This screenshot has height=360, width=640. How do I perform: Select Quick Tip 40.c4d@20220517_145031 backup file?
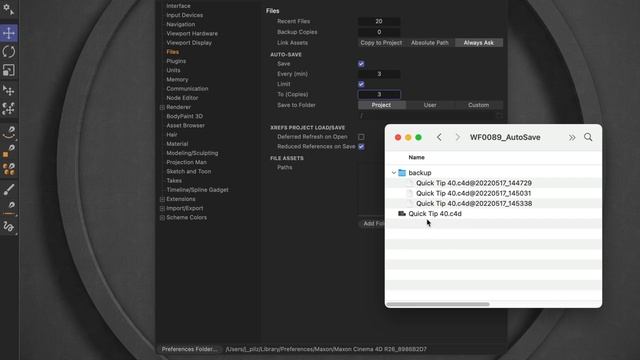click(x=473, y=193)
